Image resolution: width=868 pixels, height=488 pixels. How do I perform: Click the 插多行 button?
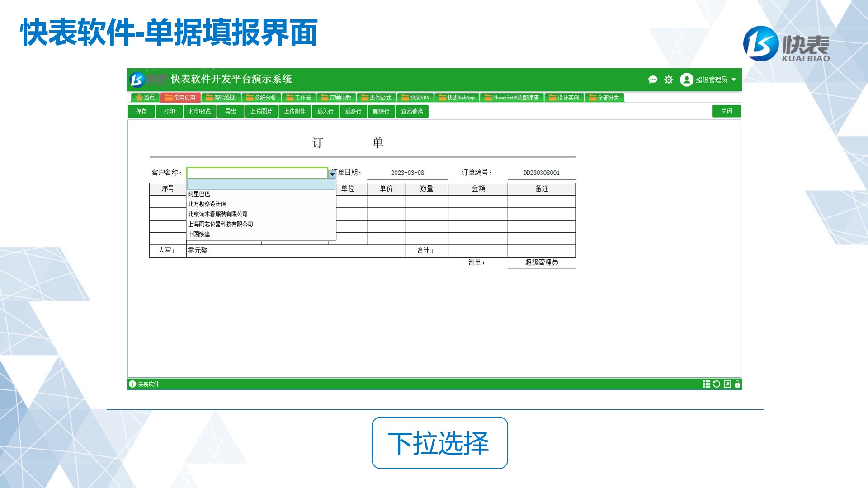pyautogui.click(x=354, y=112)
